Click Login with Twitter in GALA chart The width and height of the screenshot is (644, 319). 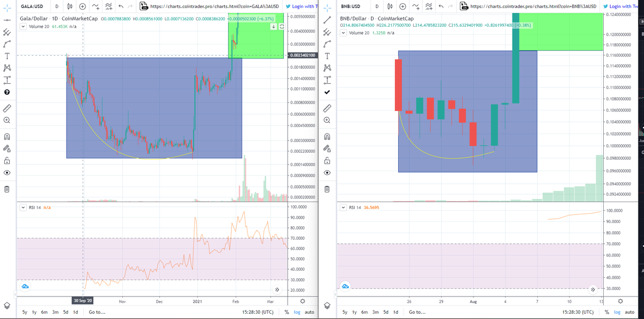coord(301,6)
